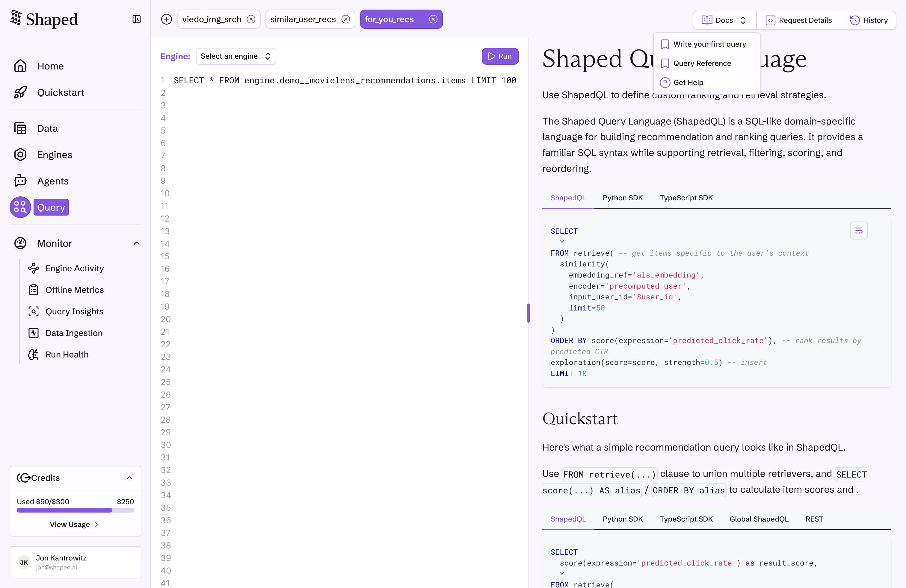Click the Run Health brain icon
Viewport: 906px width, 588px height.
coord(34,354)
